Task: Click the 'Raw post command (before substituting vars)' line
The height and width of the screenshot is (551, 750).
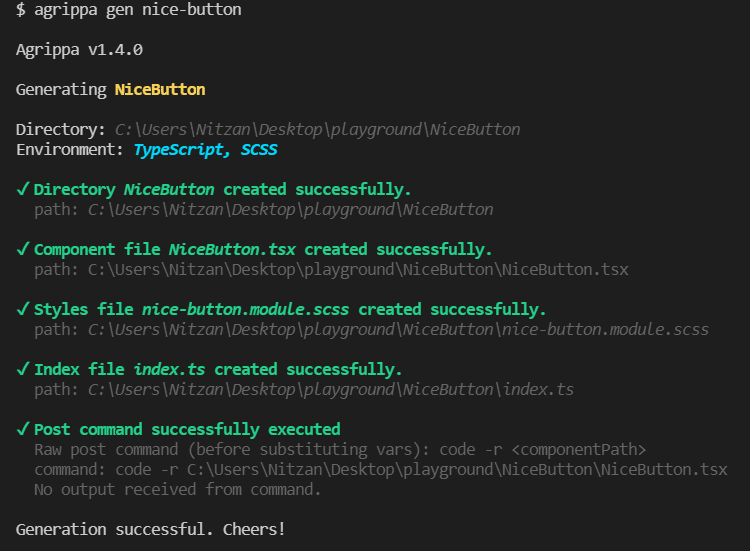Action: point(340,450)
